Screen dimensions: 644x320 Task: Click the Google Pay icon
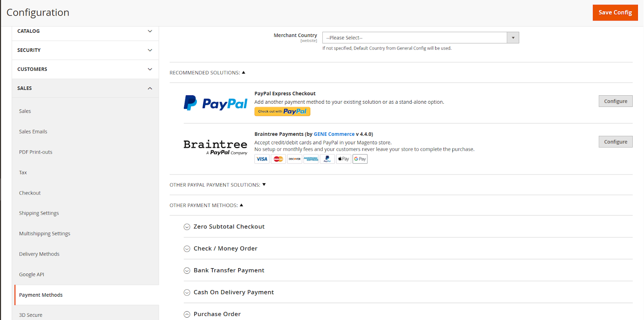(x=360, y=159)
